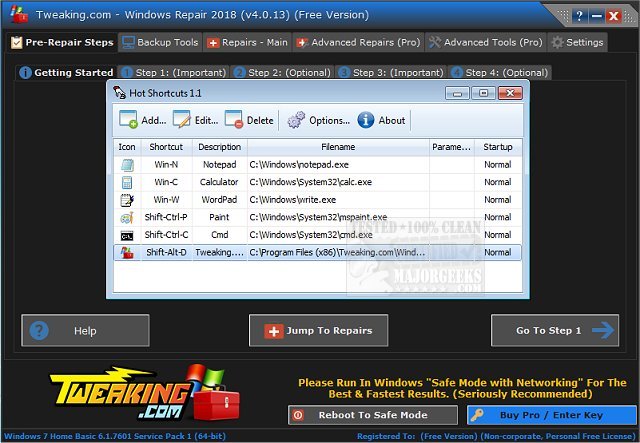
Task: Select the Win-N shortcut cell
Action: pyautogui.click(x=166, y=165)
